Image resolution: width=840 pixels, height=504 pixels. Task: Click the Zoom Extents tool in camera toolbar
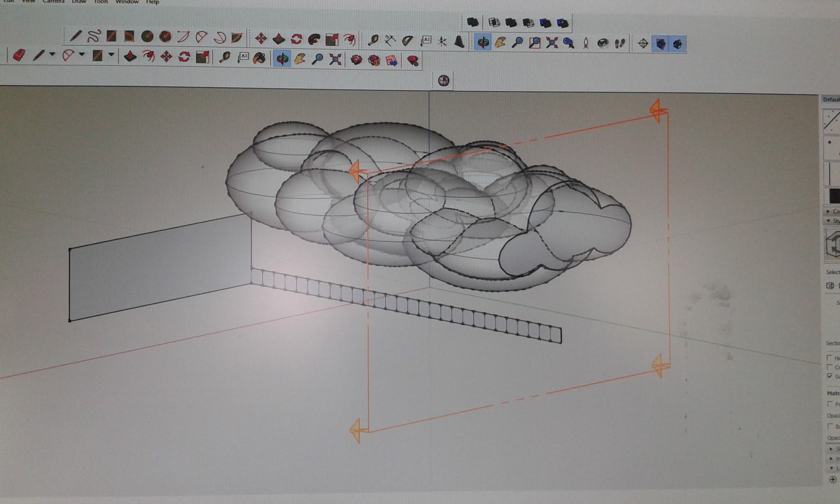click(552, 43)
